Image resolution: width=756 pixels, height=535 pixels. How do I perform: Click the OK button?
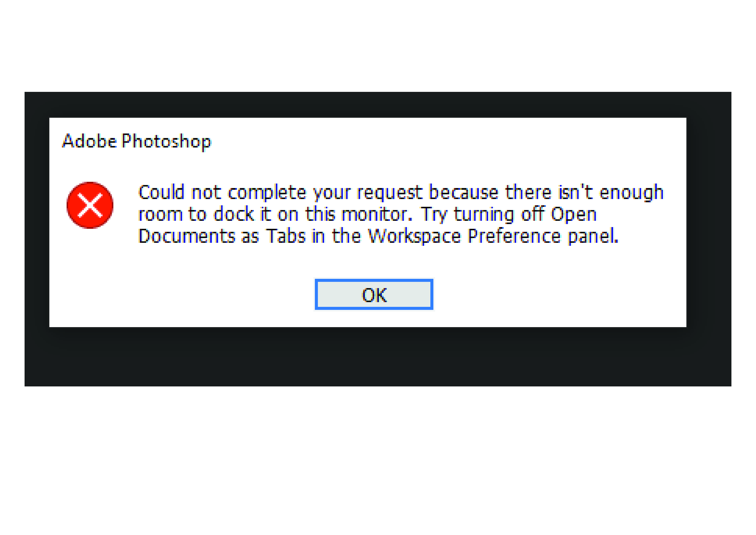374,295
